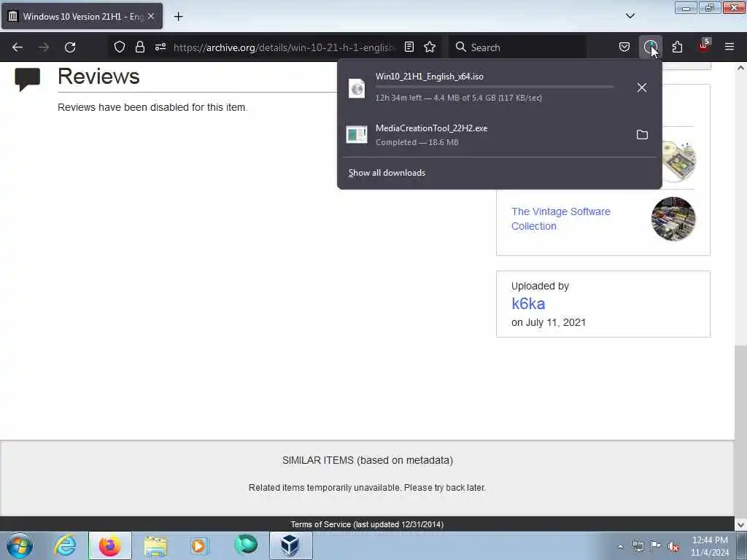The height and width of the screenshot is (560, 747).
Task: Open Action Center flag icon
Action: [656, 546]
